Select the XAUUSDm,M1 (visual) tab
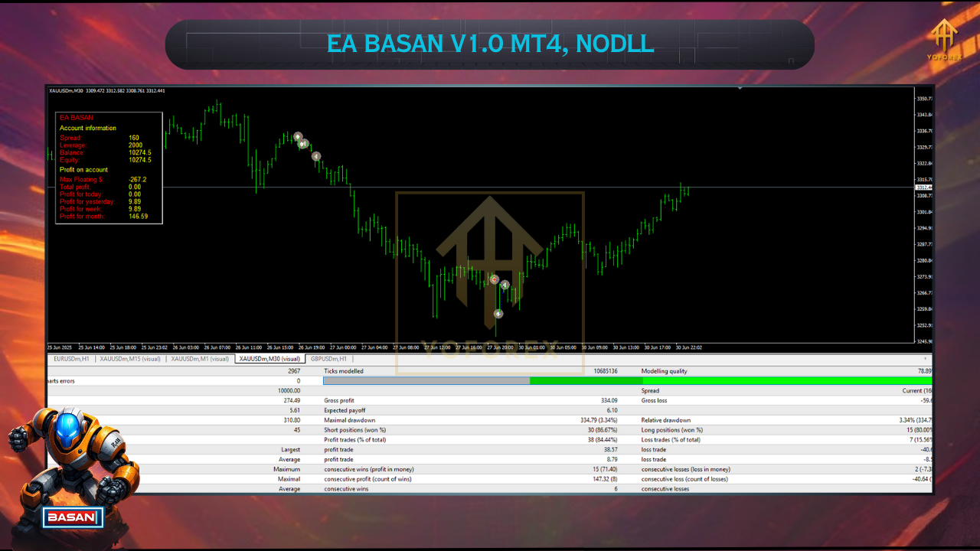 200,358
